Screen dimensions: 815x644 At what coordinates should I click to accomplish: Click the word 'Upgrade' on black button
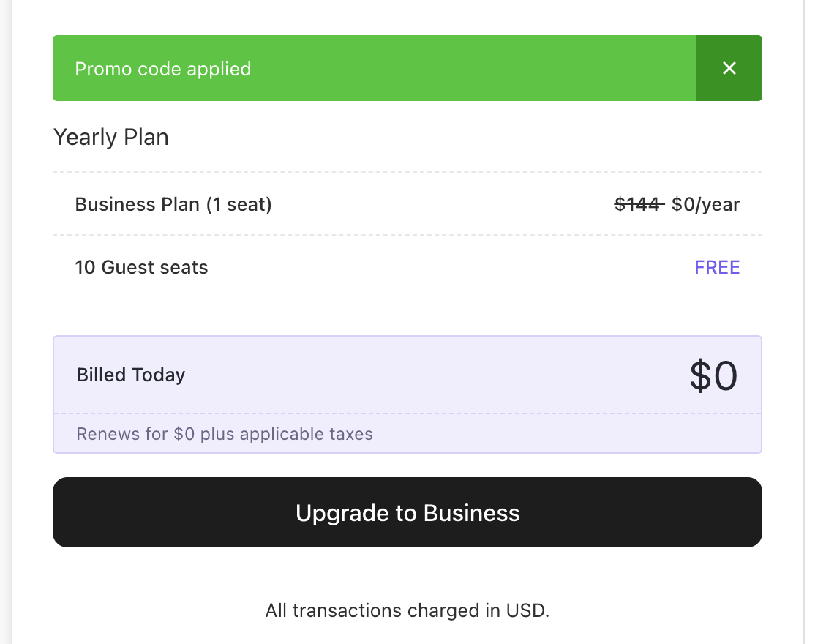(x=342, y=512)
